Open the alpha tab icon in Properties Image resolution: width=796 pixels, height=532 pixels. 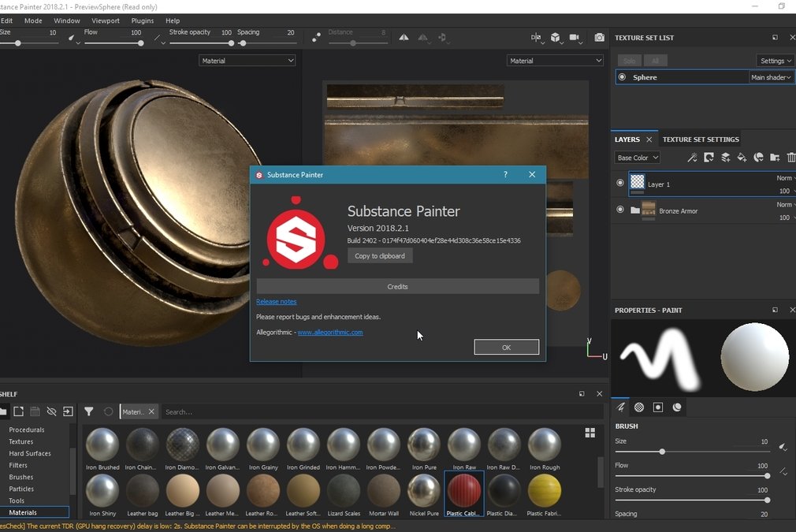(x=639, y=407)
